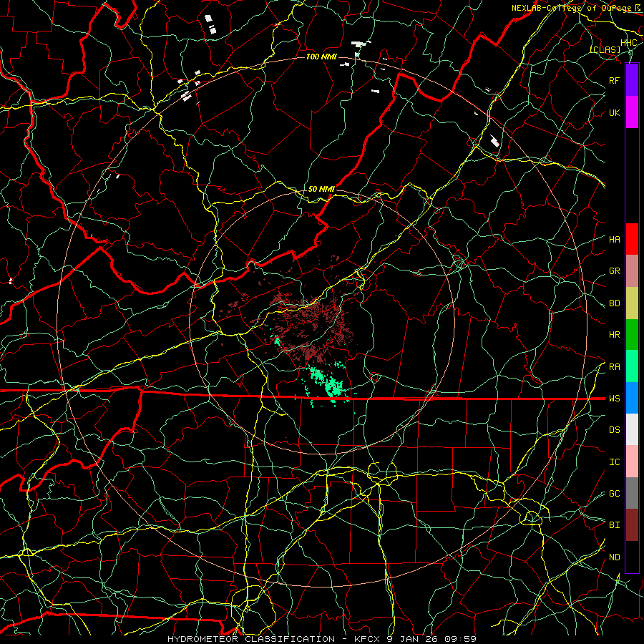Viewport: 644px width, 644px height.
Task: Click the 'RA' legend label
Action: point(614,367)
